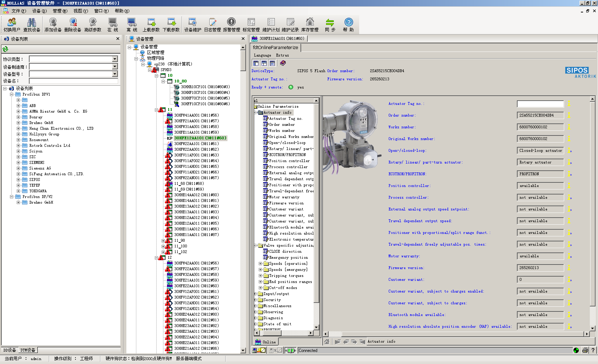The height and width of the screenshot is (364, 598).
Task: Switch to the DTM设备 tab
Action: pyautogui.click(x=28, y=350)
